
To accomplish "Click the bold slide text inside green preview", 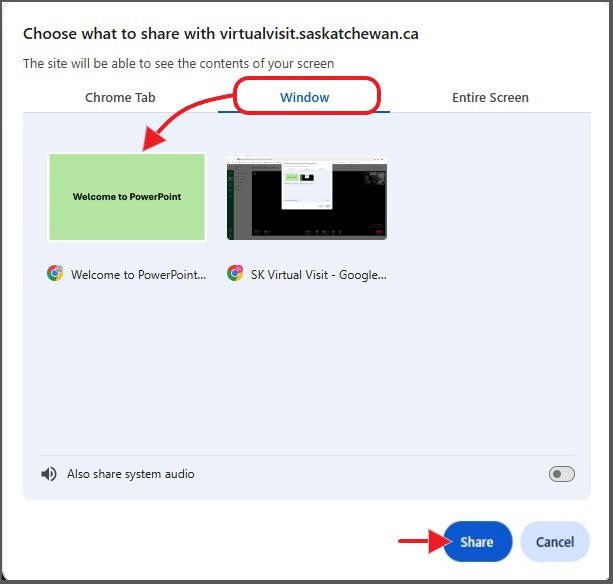I will [127, 197].
